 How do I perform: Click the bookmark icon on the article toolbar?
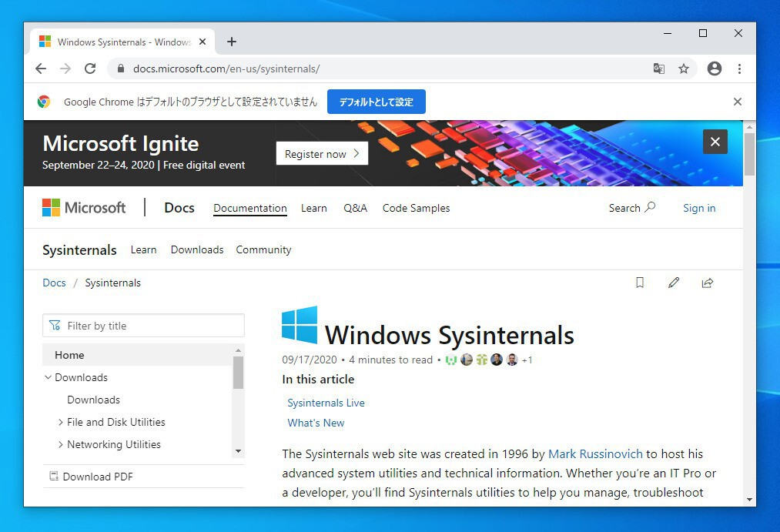click(x=640, y=283)
